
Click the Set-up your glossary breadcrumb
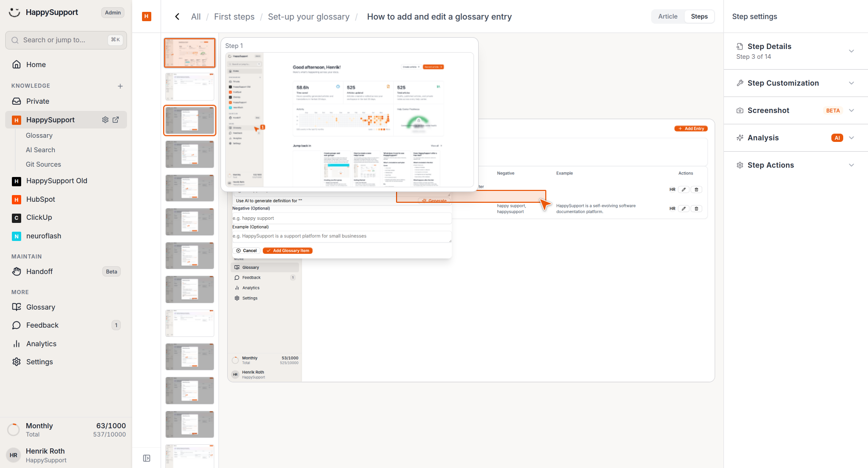pyautogui.click(x=309, y=17)
